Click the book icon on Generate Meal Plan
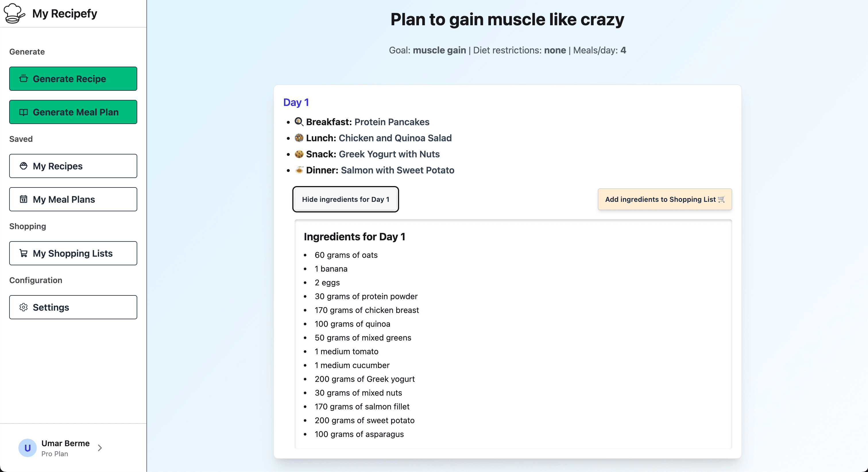The width and height of the screenshot is (868, 472). [x=23, y=112]
